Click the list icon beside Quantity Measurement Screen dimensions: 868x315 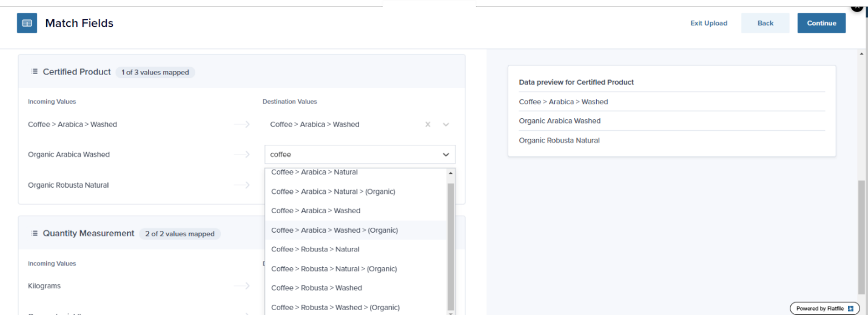point(35,233)
